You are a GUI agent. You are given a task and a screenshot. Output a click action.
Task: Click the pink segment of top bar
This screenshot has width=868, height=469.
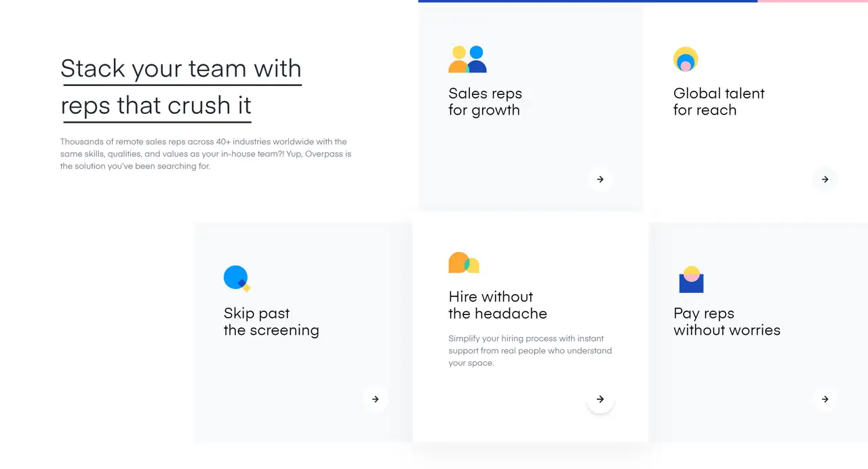(x=812, y=1)
